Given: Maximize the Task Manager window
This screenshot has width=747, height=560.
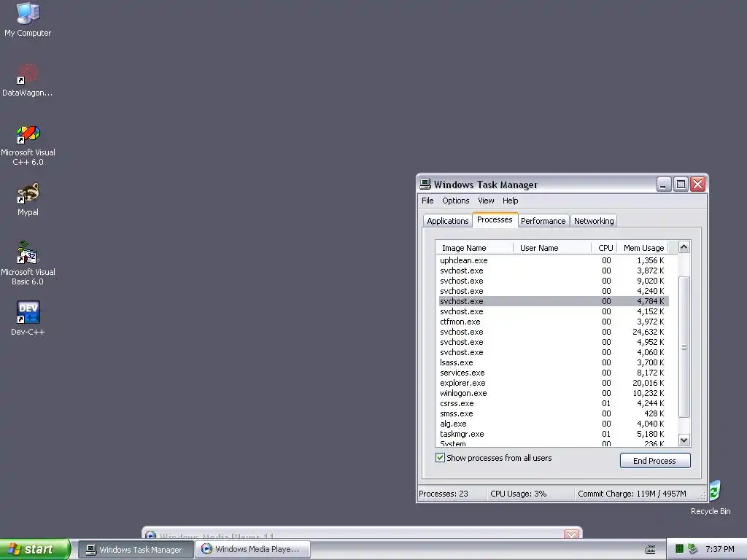Looking at the screenshot, I should tap(681, 184).
